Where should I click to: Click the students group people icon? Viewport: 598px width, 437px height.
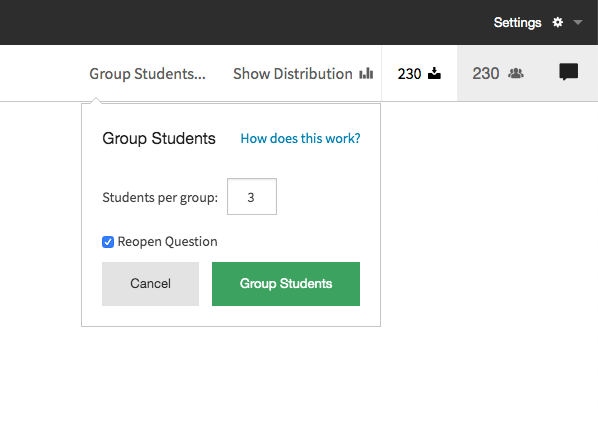click(516, 73)
